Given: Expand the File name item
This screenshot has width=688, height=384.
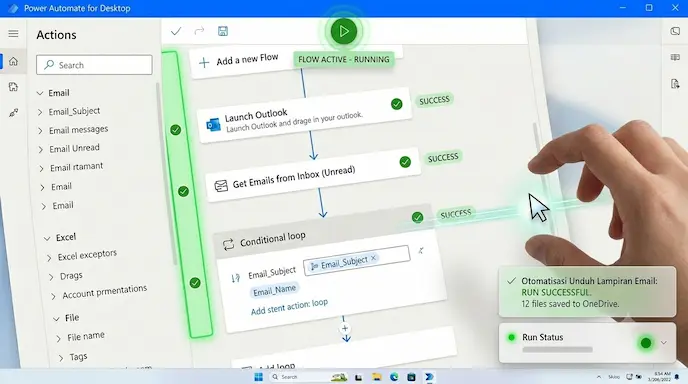Looking at the screenshot, I should 59,338.
